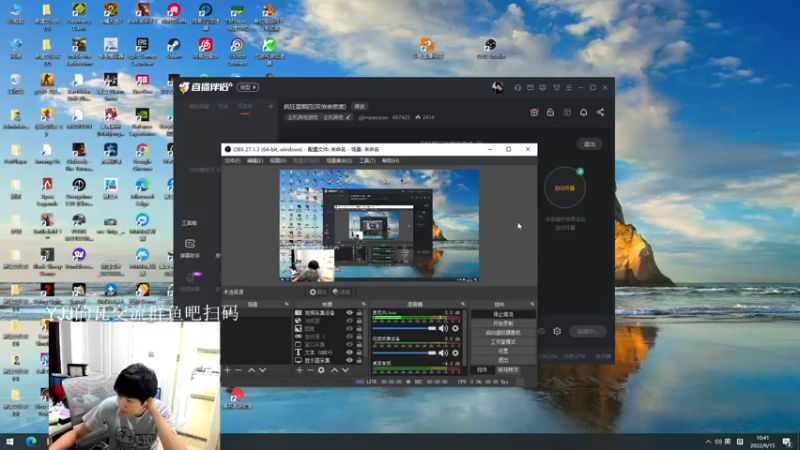
Task: Toggle visibility eye for 窗口采集 source
Action: pos(349,344)
